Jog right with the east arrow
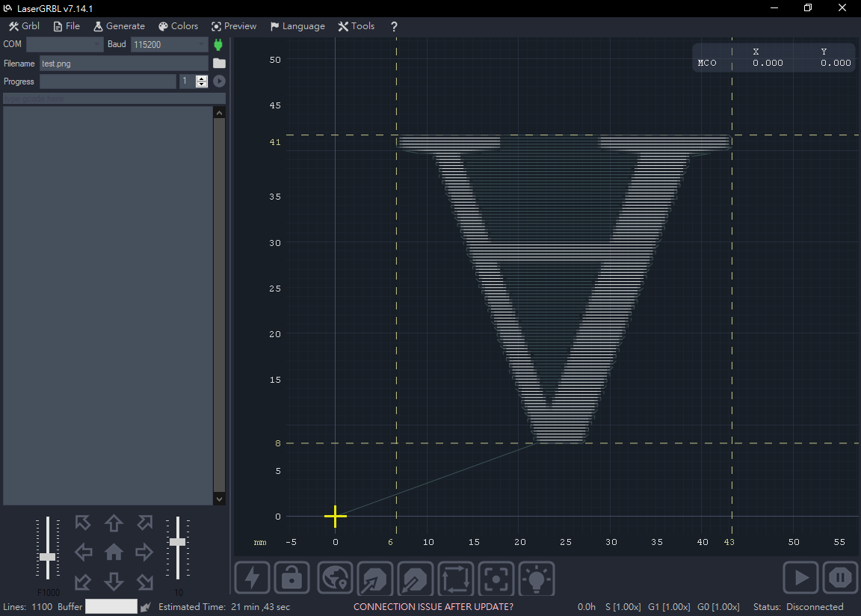Screen dimensions: 861x616 coord(144,552)
